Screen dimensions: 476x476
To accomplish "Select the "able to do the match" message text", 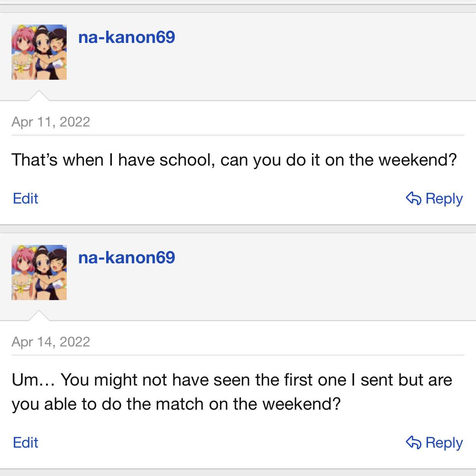I will point(176,404).
